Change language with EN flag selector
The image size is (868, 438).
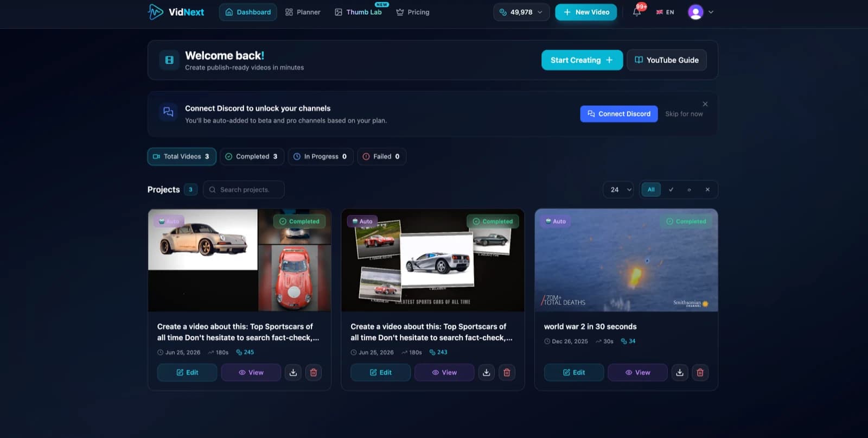(665, 12)
